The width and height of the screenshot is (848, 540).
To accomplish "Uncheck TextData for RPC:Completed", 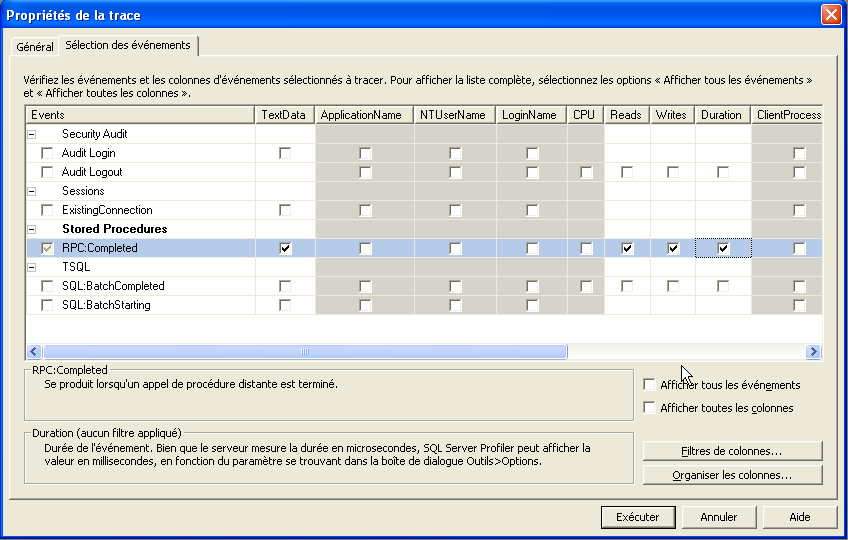I will point(285,248).
